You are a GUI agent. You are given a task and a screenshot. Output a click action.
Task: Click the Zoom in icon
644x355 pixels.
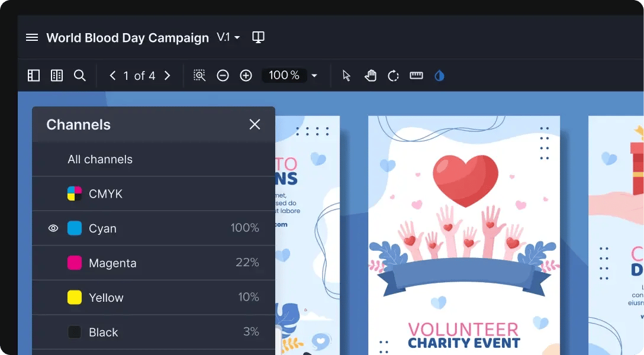246,75
